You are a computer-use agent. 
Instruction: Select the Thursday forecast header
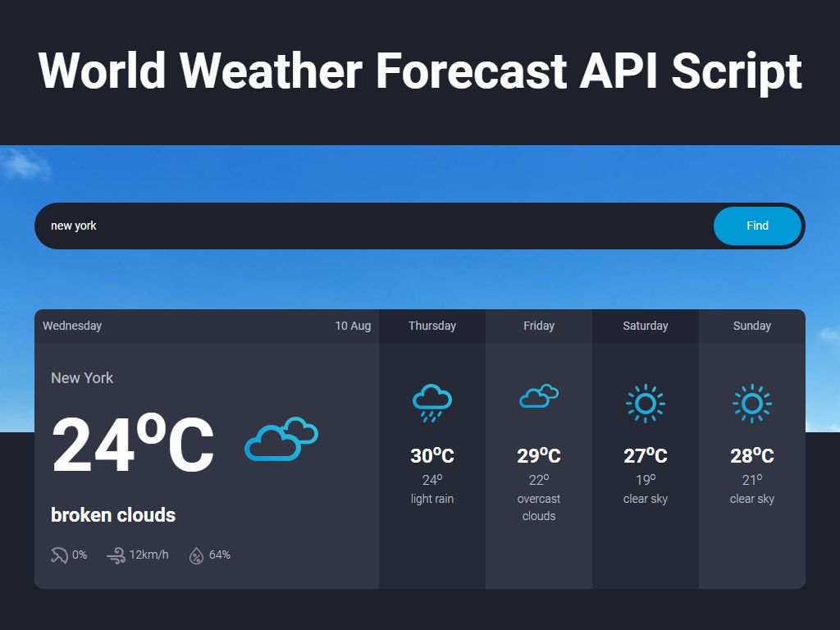[x=432, y=326]
